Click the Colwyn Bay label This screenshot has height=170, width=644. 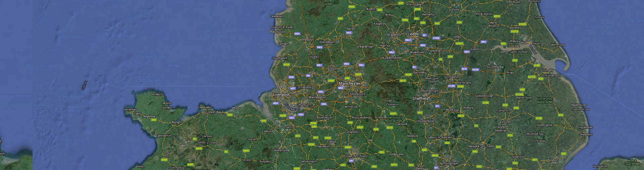213,112
